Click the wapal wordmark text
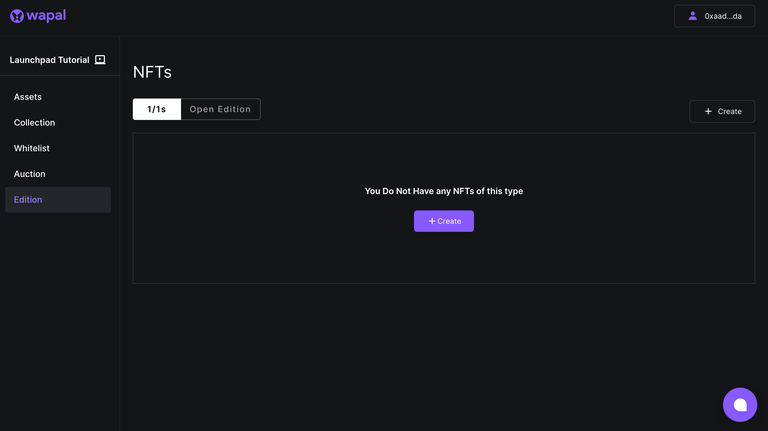The image size is (768, 431). coord(47,16)
